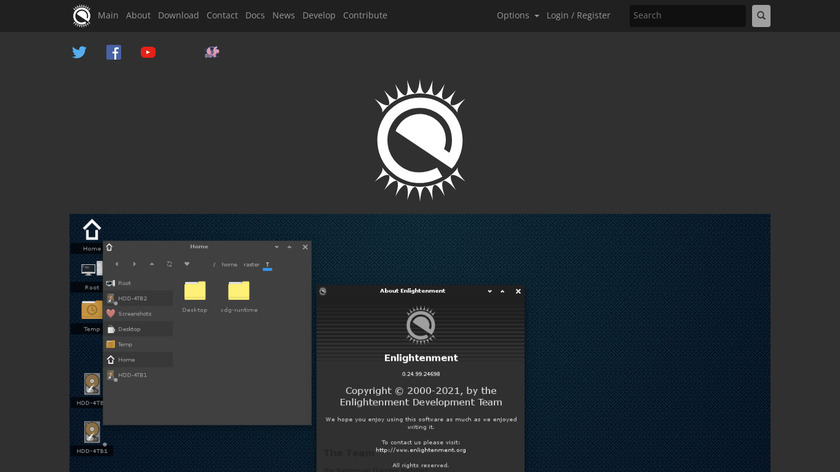The height and width of the screenshot is (472, 840).
Task: Open the Twitter social icon
Action: coord(79,52)
